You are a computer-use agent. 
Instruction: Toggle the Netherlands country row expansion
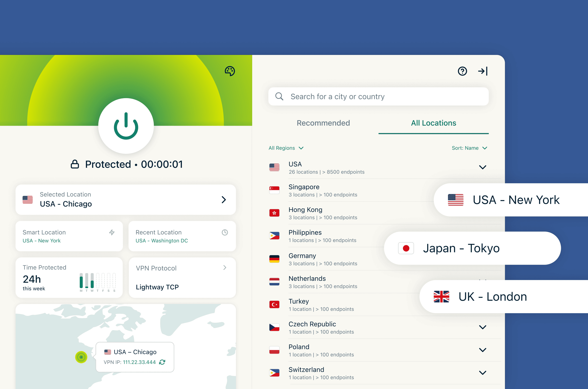coord(307,282)
